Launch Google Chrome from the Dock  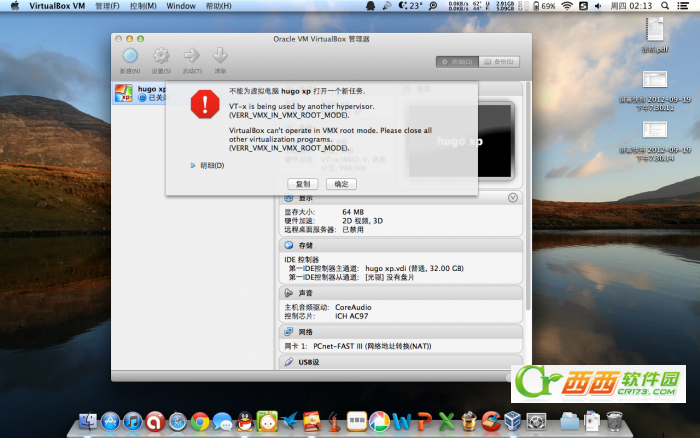pyautogui.click(x=200, y=421)
